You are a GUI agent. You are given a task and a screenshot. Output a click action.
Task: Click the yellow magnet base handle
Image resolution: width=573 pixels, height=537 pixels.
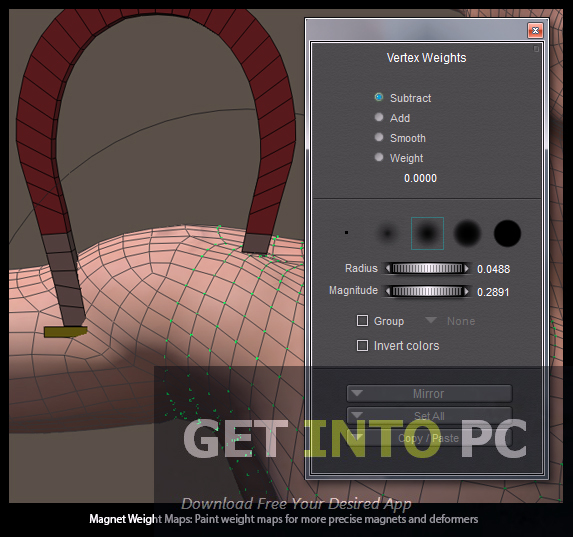pyautogui.click(x=65, y=332)
